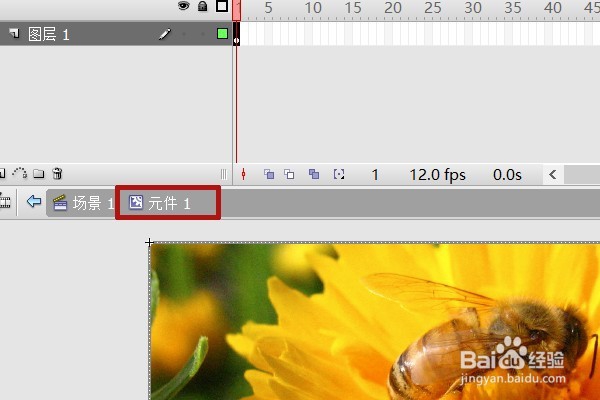Screen dimensions: 600x400
Task: Click the eye show/hide all layers icon
Action: point(184,6)
